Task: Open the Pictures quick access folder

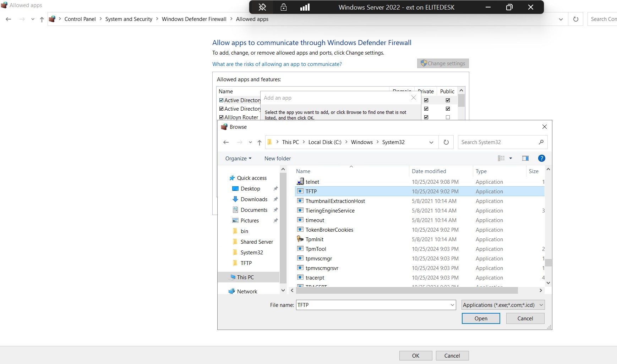Action: click(250, 221)
